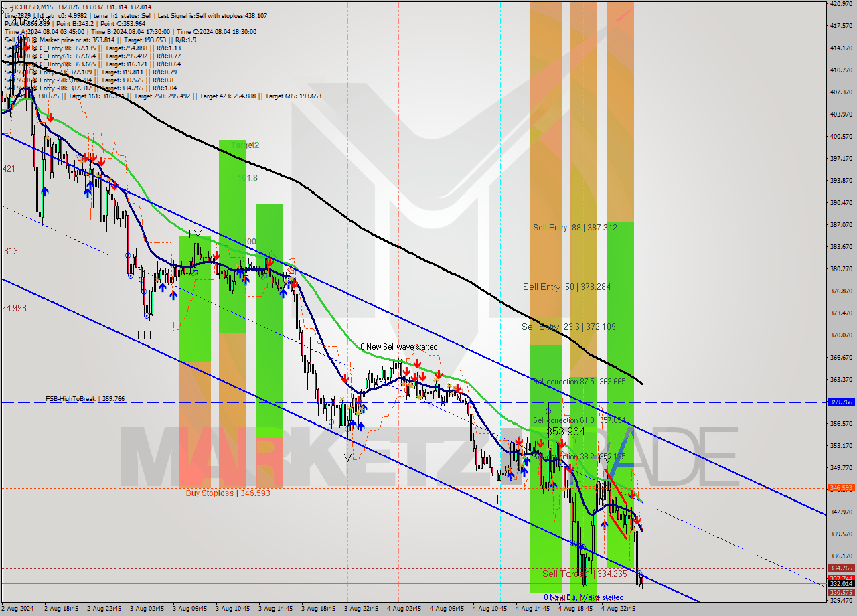857x616 pixels.
Task: Click the red '74.998' label at left edge
Action: click(x=13, y=308)
